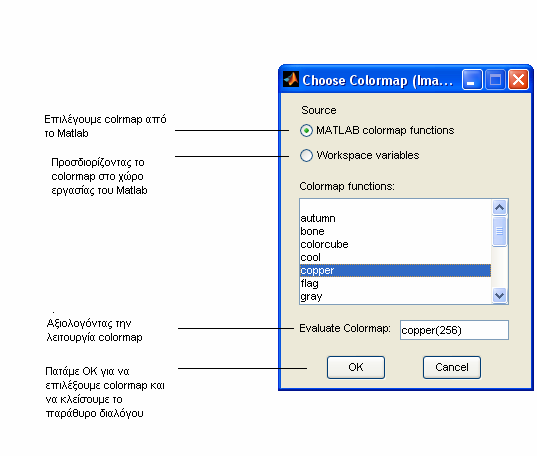Screen dimensions: 537x456
Task: Confirm colormap choice with OK button
Action: (x=356, y=367)
